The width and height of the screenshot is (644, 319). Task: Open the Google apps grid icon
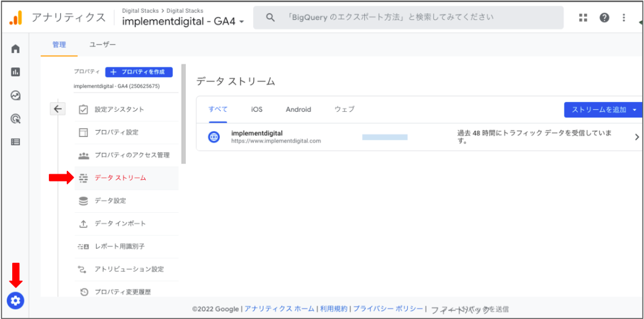coord(583,17)
